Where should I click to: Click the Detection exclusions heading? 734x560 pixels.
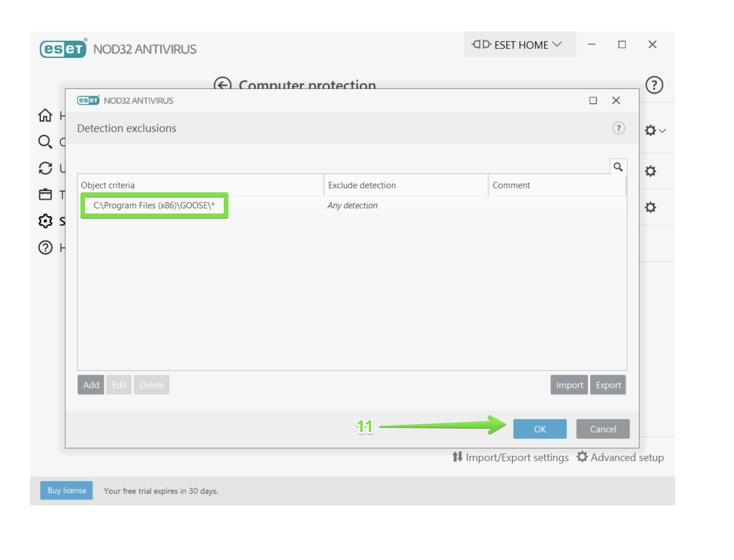127,128
